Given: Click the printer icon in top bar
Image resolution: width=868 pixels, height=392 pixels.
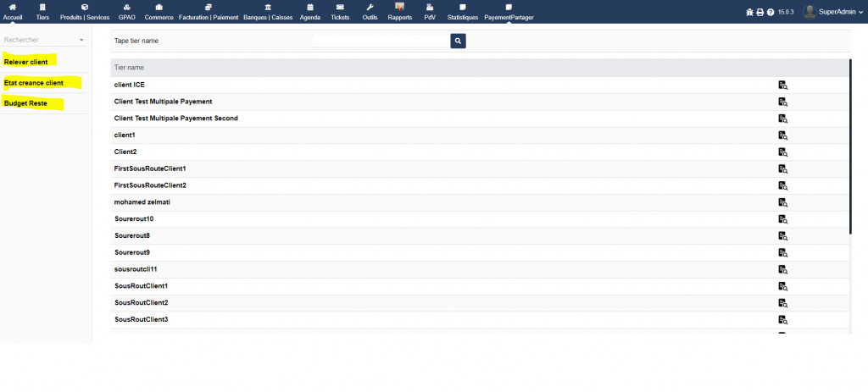Looking at the screenshot, I should pos(760,12).
